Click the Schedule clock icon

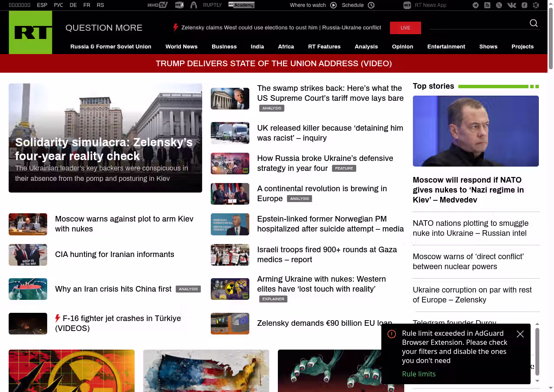pos(371,5)
